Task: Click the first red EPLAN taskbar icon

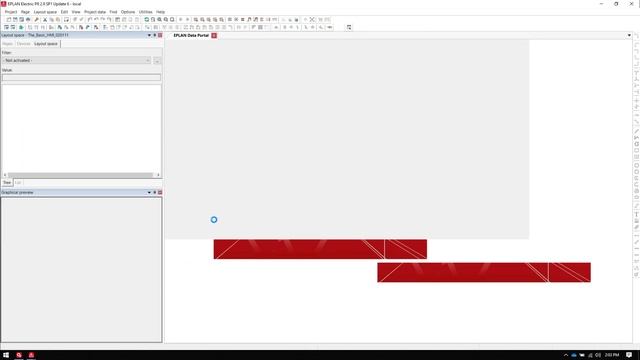Action: point(19,355)
